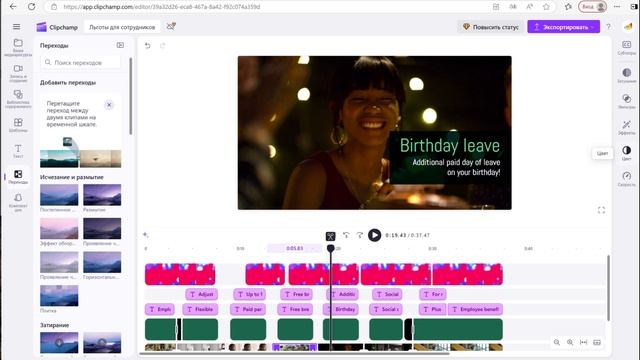Image resolution: width=640 pixels, height=360 pixels.
Task: Select the last long green background clip
Action: pos(458,329)
